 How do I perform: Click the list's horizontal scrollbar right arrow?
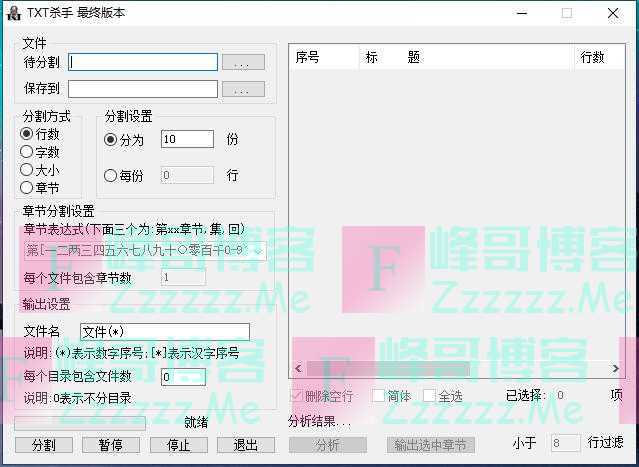(x=615, y=369)
